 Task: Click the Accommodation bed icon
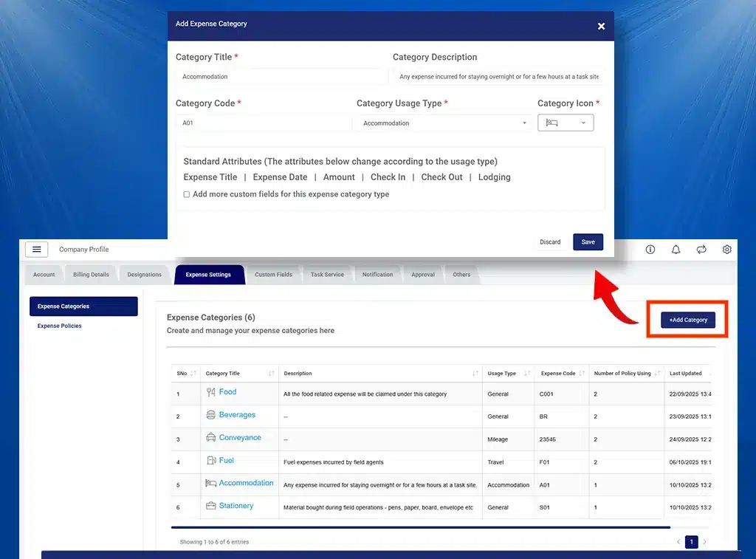pos(212,484)
